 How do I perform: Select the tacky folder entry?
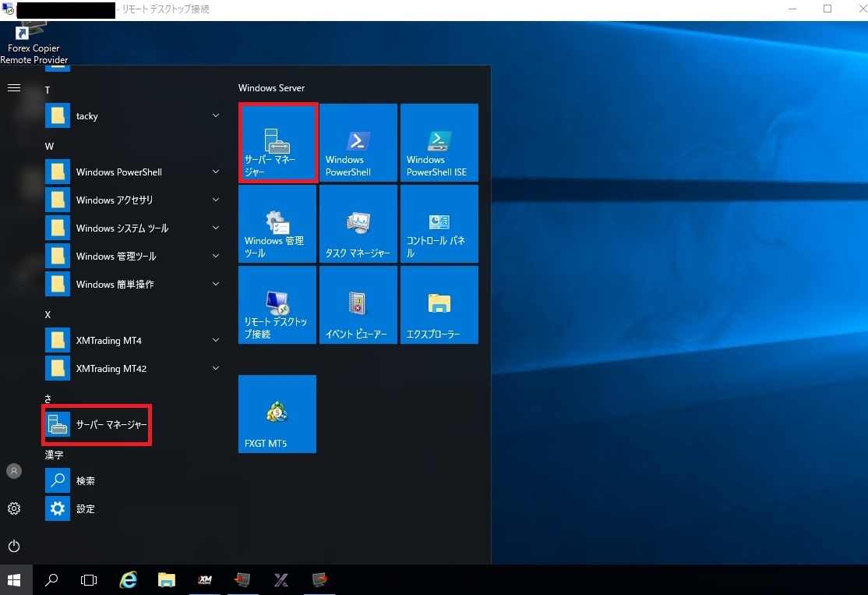pyautogui.click(x=133, y=115)
